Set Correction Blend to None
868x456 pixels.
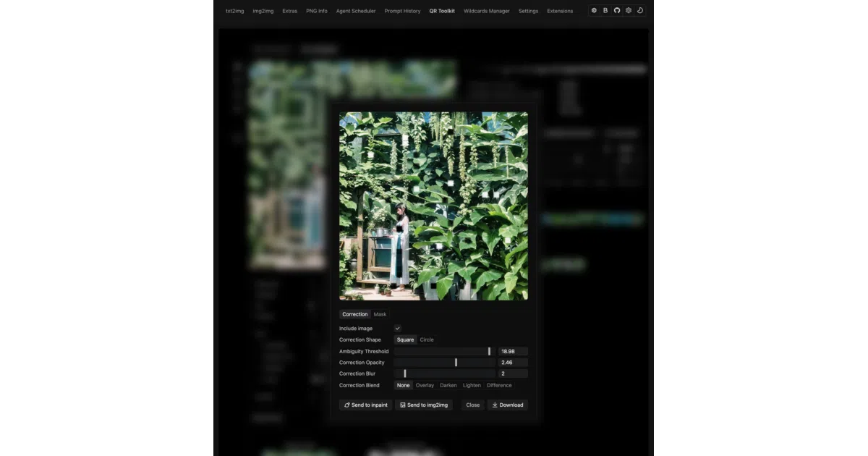pos(403,385)
